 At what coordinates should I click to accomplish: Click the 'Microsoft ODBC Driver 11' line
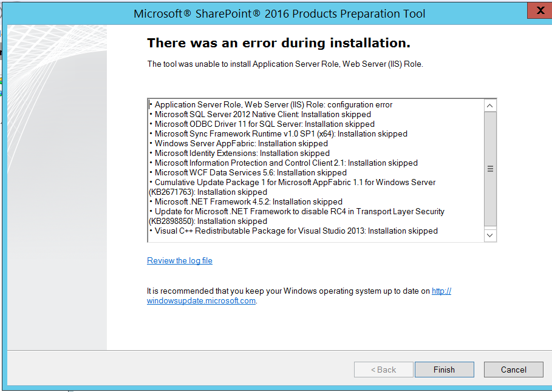[262, 124]
